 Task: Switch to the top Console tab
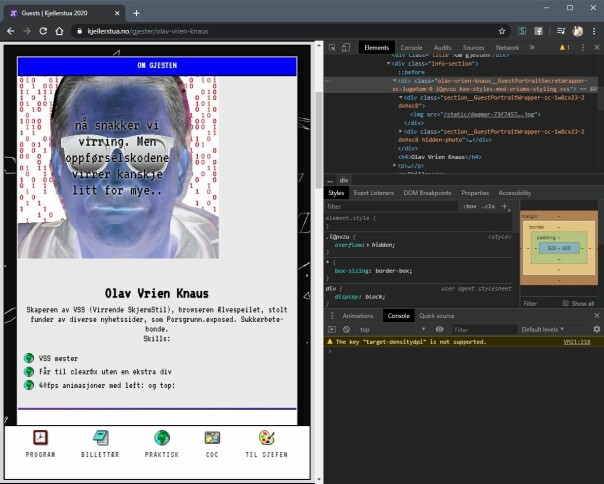pos(411,48)
